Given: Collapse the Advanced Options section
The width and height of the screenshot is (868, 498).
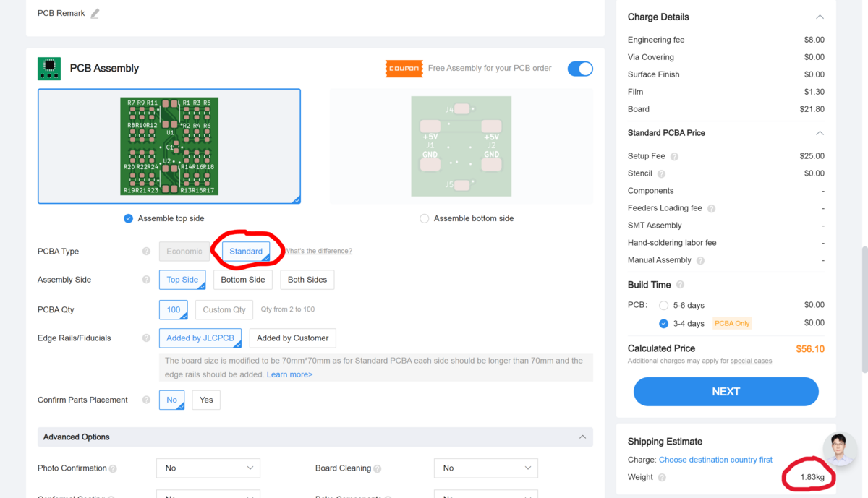Looking at the screenshot, I should tap(583, 437).
